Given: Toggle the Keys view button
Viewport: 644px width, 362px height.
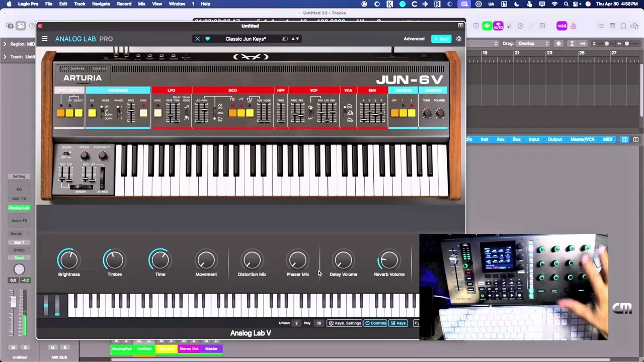Looking at the screenshot, I should pos(399,323).
